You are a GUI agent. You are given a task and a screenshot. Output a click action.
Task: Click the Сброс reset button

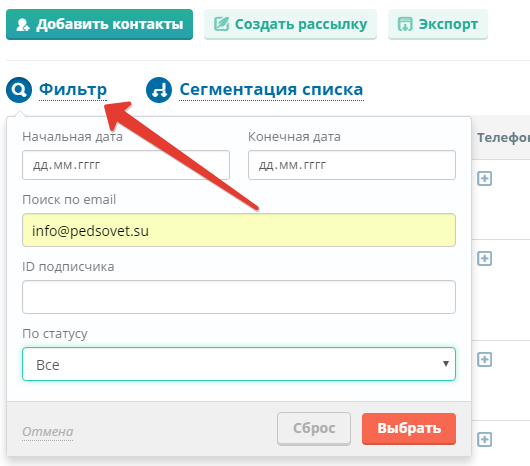[314, 428]
